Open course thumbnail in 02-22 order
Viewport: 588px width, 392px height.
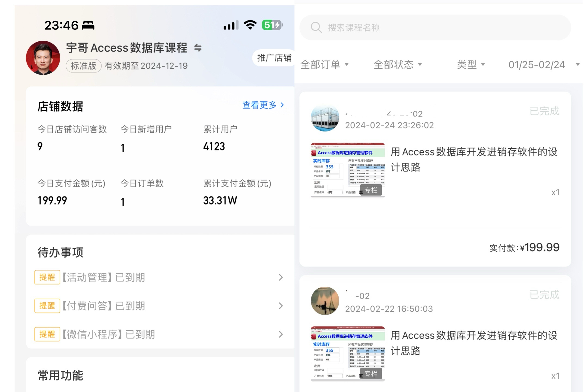tap(348, 353)
